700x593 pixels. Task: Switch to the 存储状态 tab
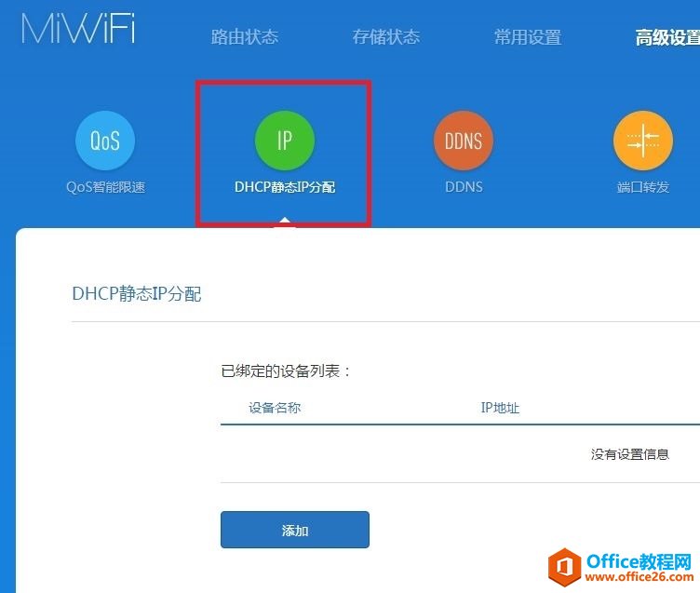(x=386, y=37)
